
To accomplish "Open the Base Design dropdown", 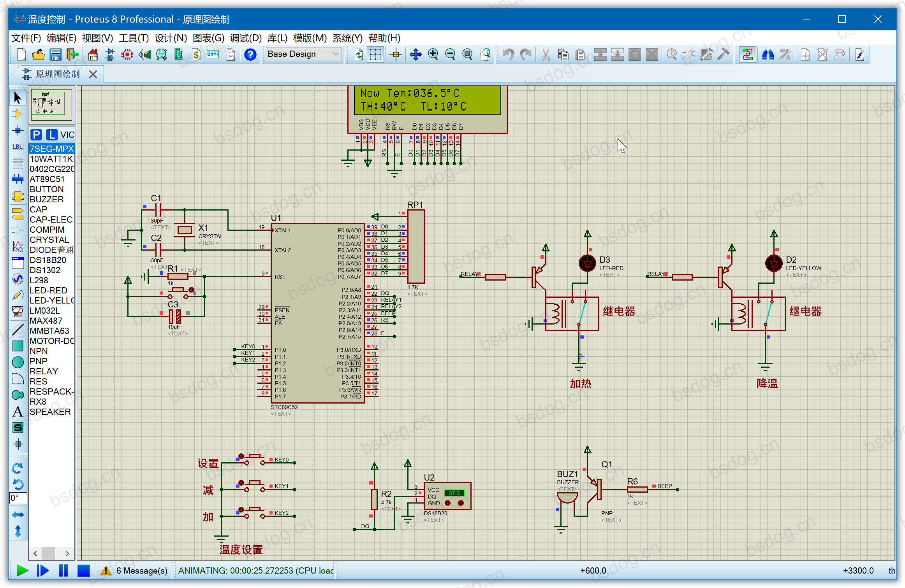I will (x=303, y=54).
